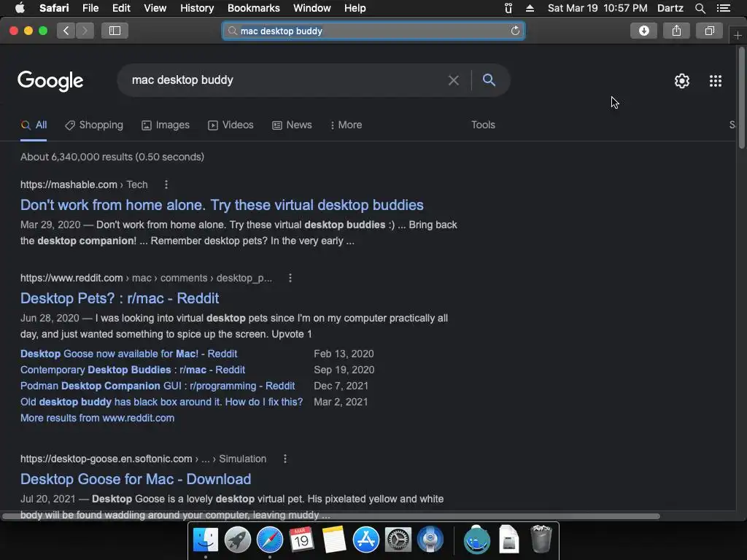Click the vertical page scrollbar
Screen dimensions: 747x560
point(741,98)
